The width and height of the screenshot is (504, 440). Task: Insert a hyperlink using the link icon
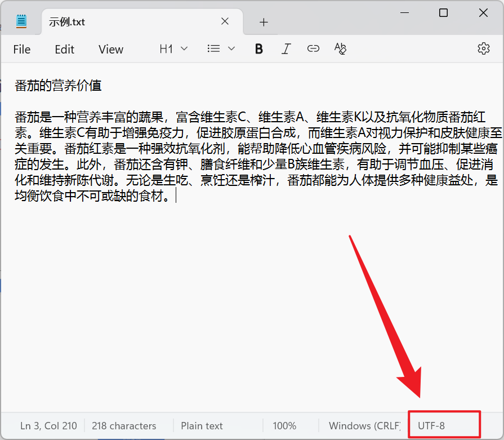click(313, 49)
